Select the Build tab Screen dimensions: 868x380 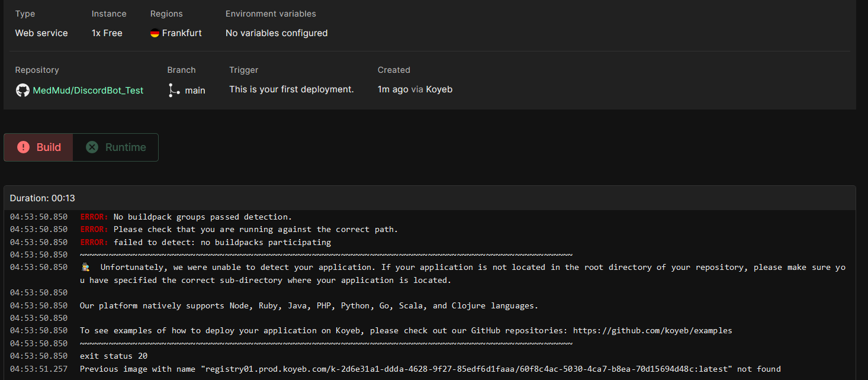point(38,147)
